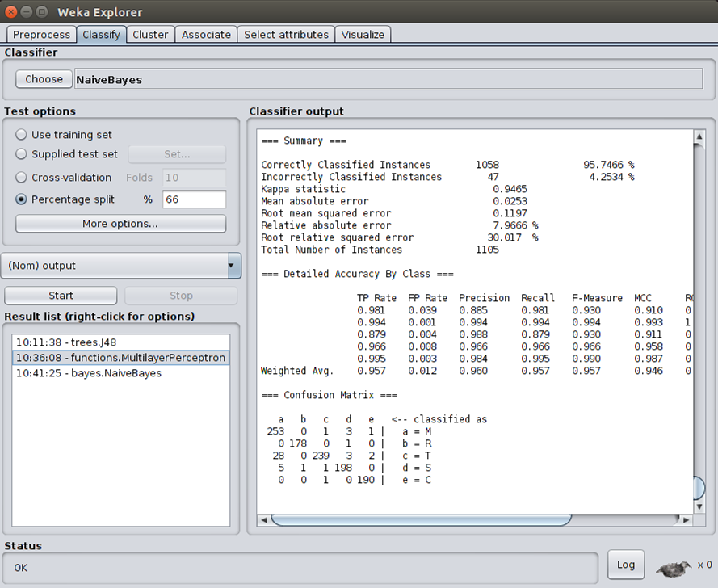This screenshot has height=588, width=718.
Task: Click the percentage split value field
Action: 194,199
